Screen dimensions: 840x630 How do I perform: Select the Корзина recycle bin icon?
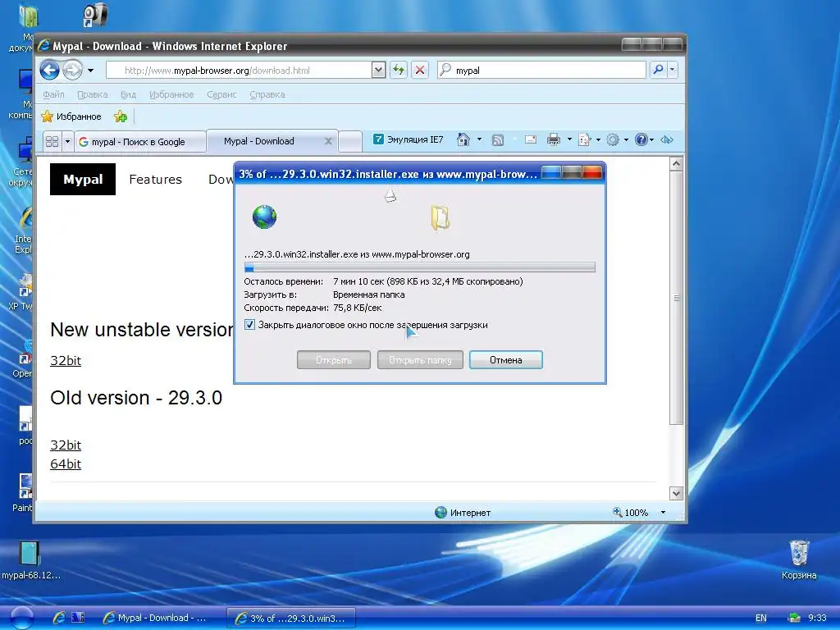click(x=799, y=560)
